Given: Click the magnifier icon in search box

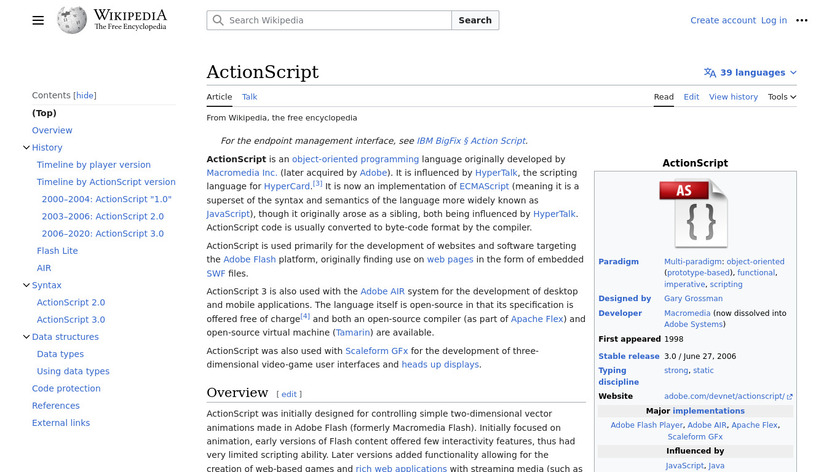Looking at the screenshot, I should click(x=218, y=20).
